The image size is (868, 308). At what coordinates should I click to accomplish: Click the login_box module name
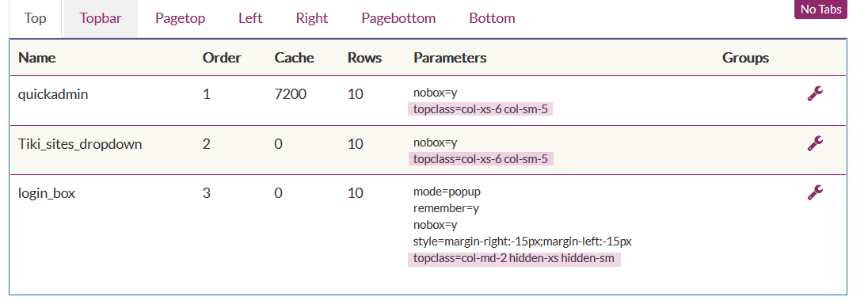tap(47, 193)
